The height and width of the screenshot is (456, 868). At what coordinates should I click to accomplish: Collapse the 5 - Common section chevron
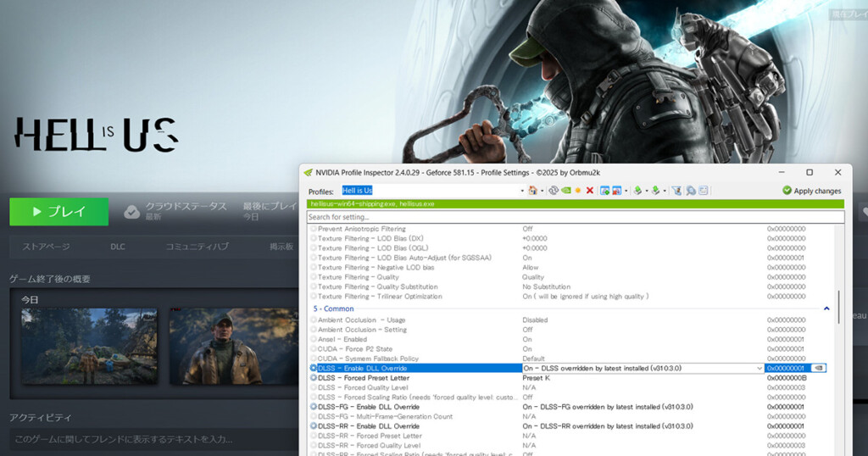(x=826, y=309)
